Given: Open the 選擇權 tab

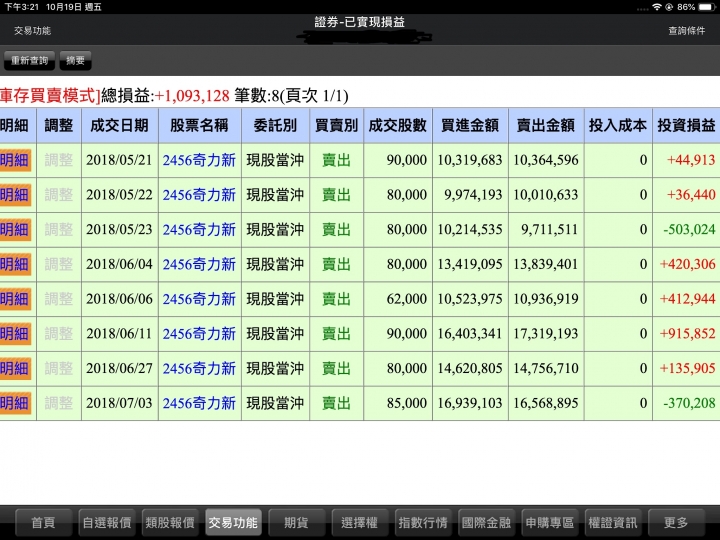Looking at the screenshot, I should point(360,523).
